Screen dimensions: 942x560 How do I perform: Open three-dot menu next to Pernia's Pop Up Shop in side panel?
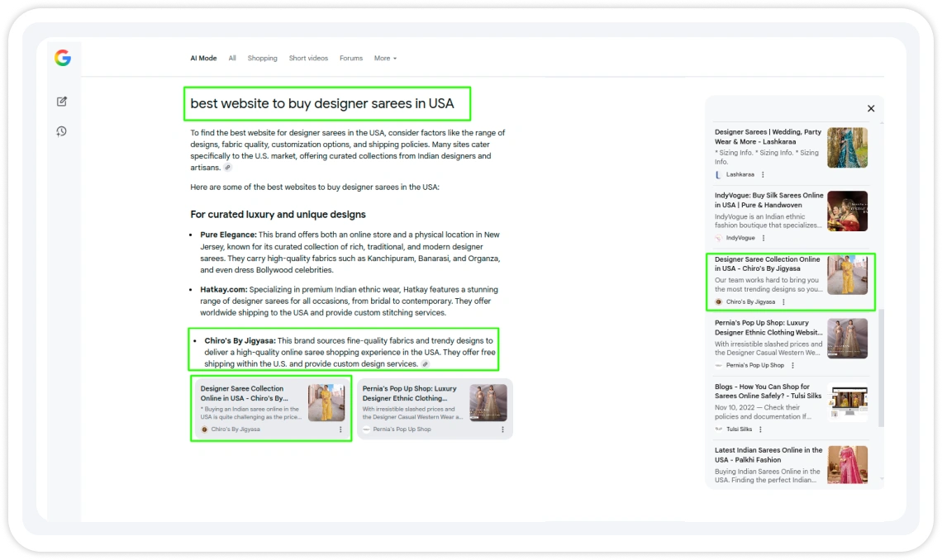tap(792, 366)
